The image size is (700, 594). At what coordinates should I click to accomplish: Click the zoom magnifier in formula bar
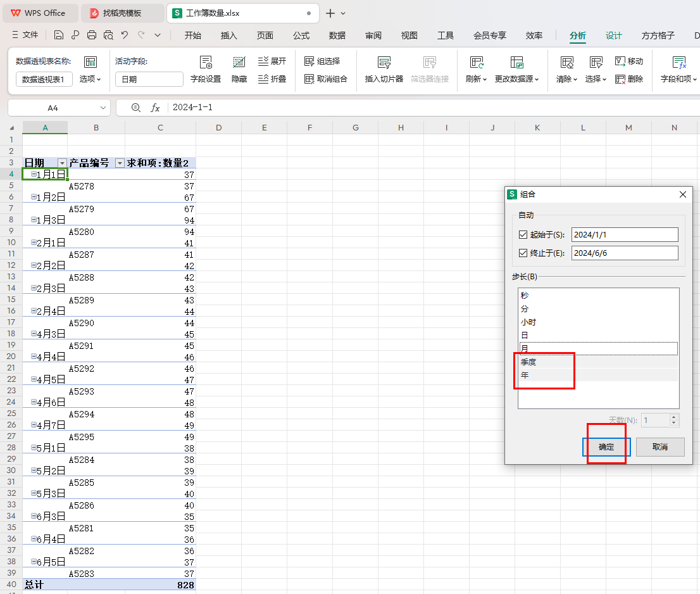tap(136, 108)
